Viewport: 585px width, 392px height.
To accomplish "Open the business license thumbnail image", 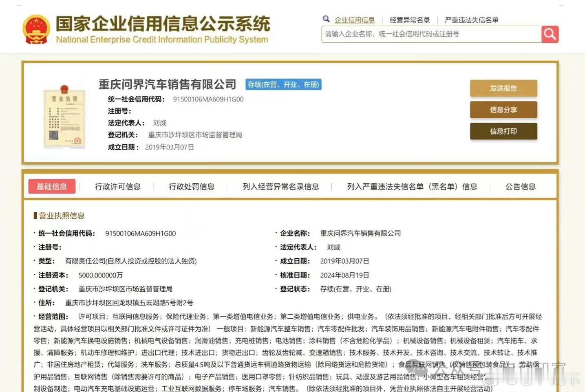I will pos(64,117).
